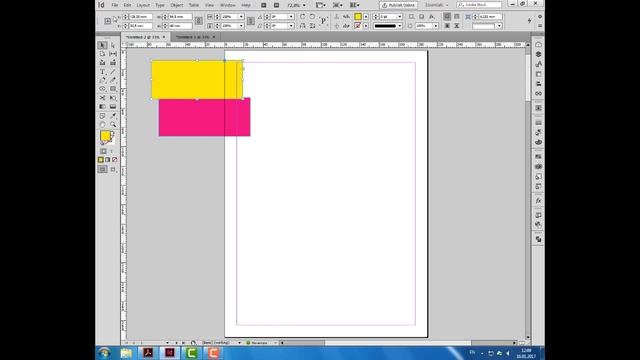Toggle constrain proportions for width and height

tap(198, 21)
